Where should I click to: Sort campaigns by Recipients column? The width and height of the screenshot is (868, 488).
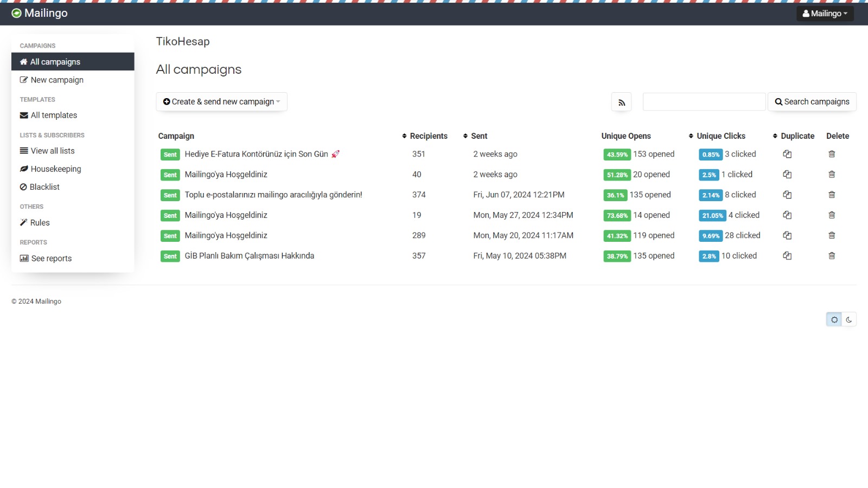click(425, 136)
